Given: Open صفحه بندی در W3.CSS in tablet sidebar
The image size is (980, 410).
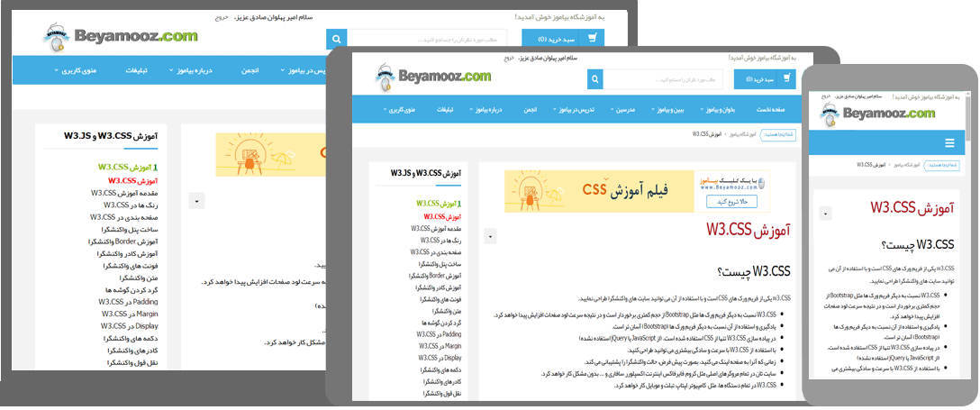Looking at the screenshot, I should click(x=436, y=252).
